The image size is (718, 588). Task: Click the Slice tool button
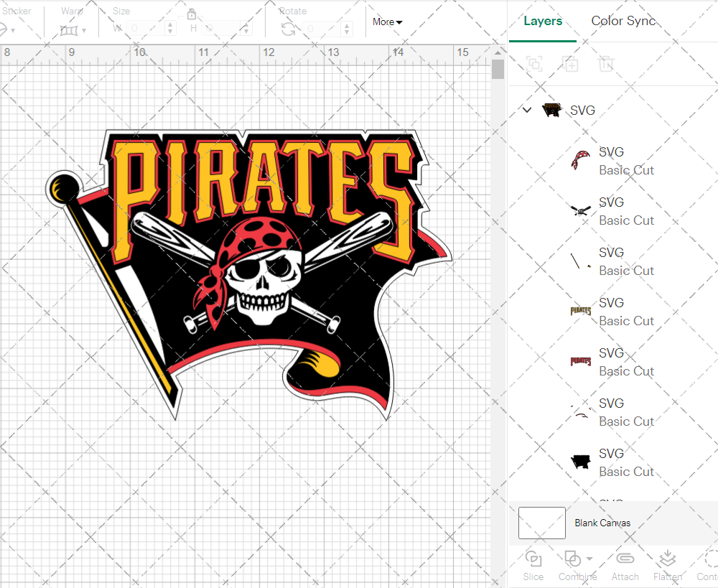point(533,566)
